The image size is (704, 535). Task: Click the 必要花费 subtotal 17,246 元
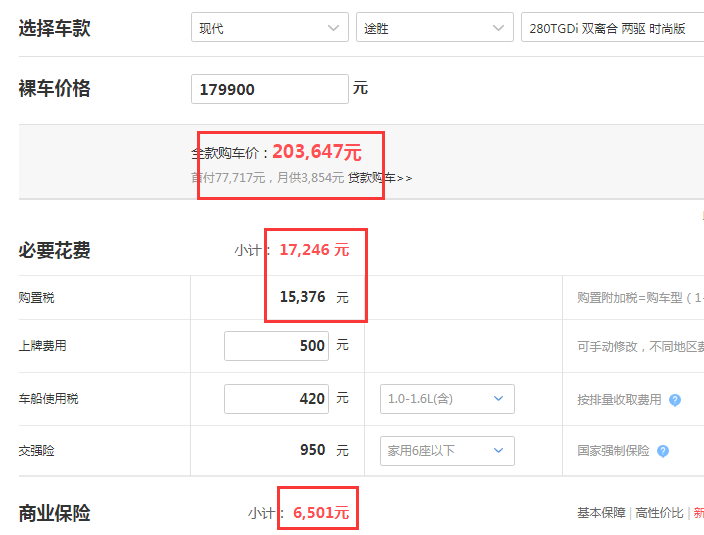click(314, 250)
